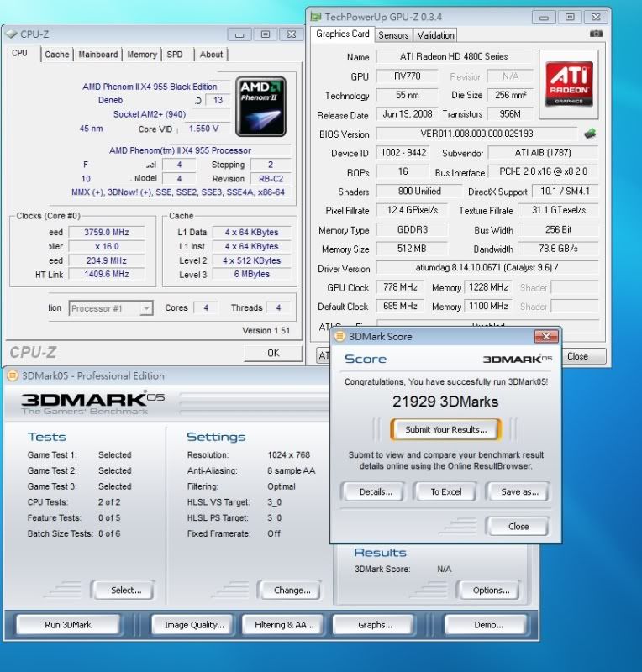The width and height of the screenshot is (642, 672).
Task: Select the Graphics Card tab in GPU-Z
Action: pos(342,34)
